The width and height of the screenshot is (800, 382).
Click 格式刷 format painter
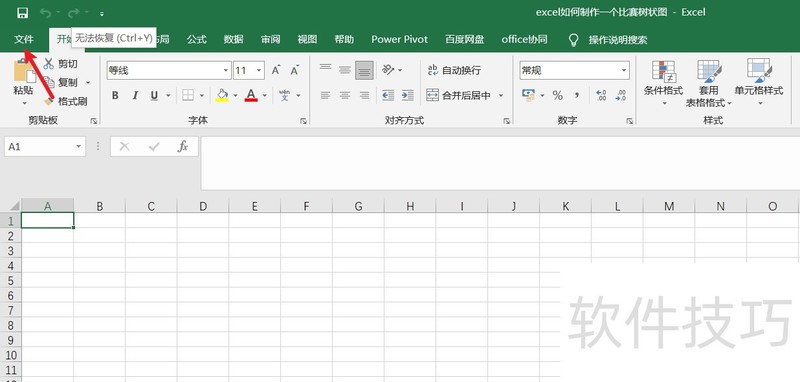coord(65,101)
